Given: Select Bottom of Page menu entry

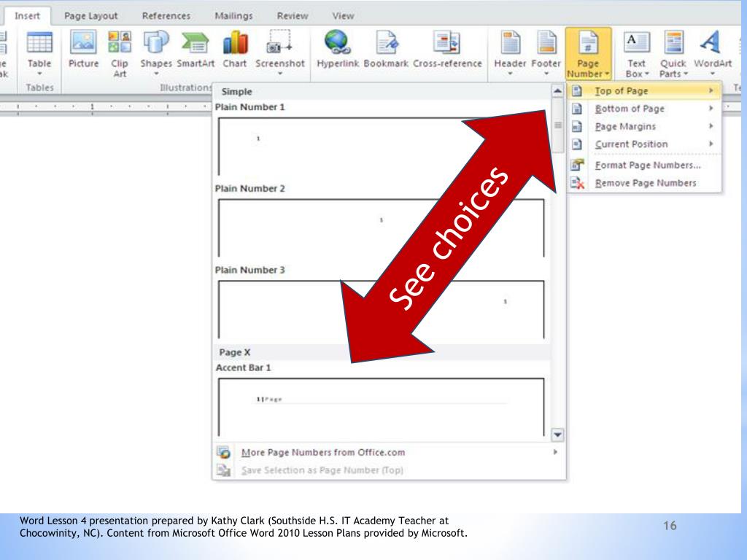Looking at the screenshot, I should (x=644, y=109).
